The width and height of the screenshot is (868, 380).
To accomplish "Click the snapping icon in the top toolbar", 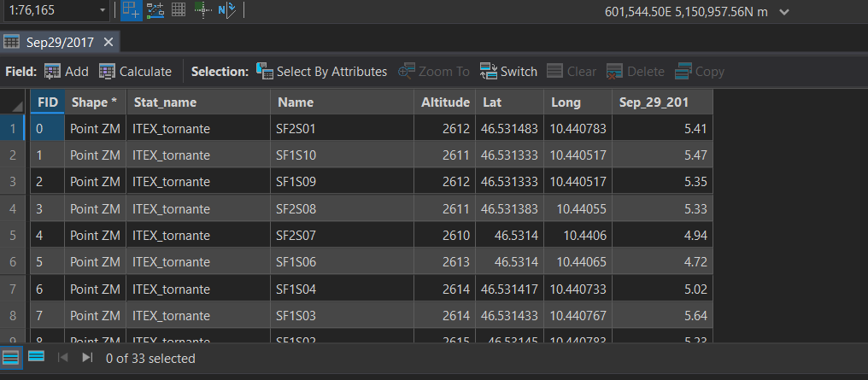I will (x=155, y=10).
